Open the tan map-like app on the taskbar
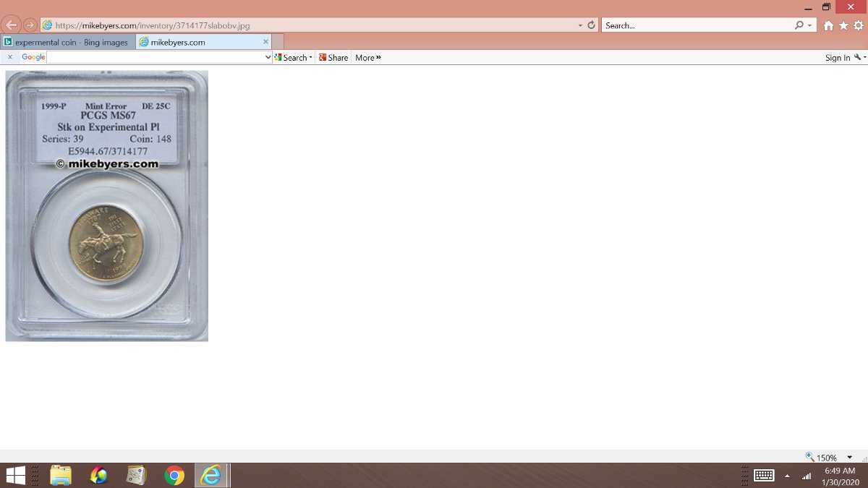868x488 pixels. click(136, 475)
